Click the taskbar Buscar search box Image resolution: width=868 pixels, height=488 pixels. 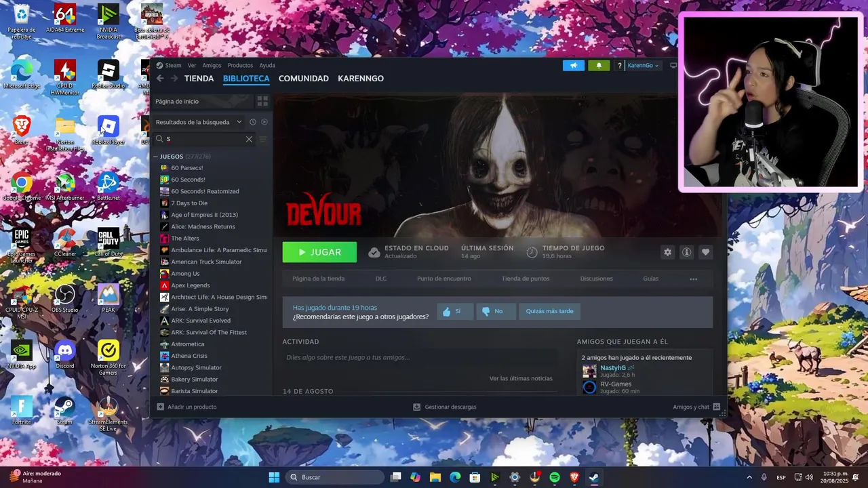click(335, 477)
